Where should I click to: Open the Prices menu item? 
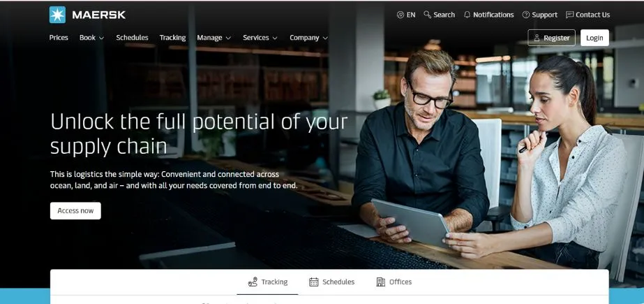(59, 38)
